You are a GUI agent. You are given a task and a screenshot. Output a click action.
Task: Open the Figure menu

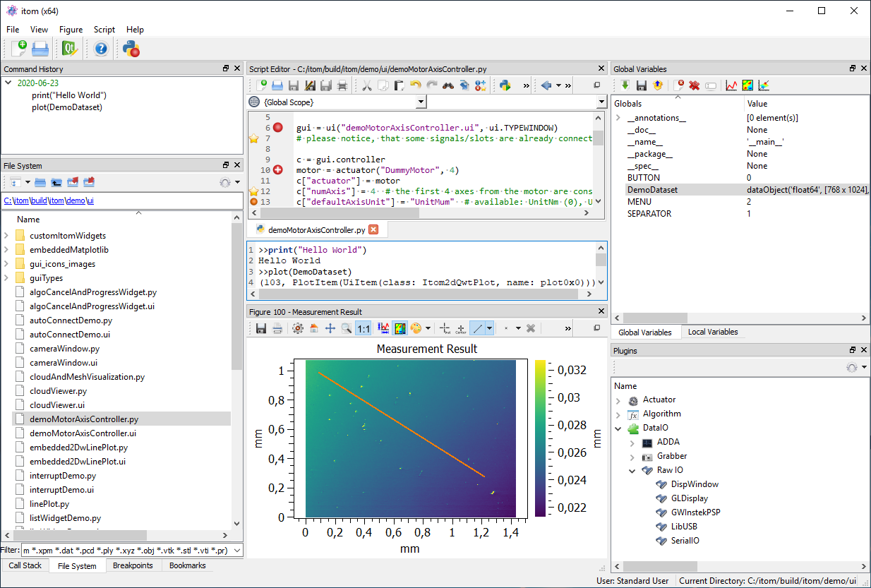pos(71,30)
